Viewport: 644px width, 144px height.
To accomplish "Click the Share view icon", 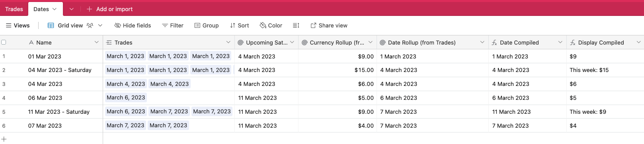I will click(x=313, y=25).
